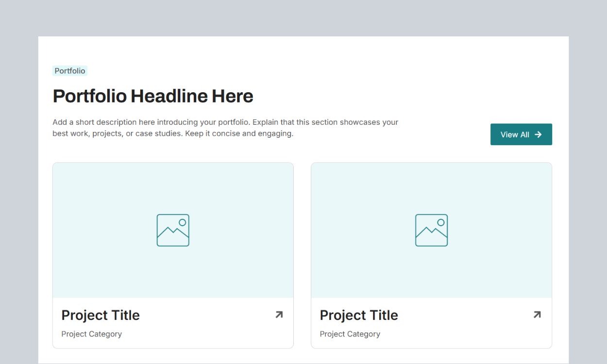The height and width of the screenshot is (364, 607).
Task: Click the left card's image placeholder icon
Action: tap(173, 230)
